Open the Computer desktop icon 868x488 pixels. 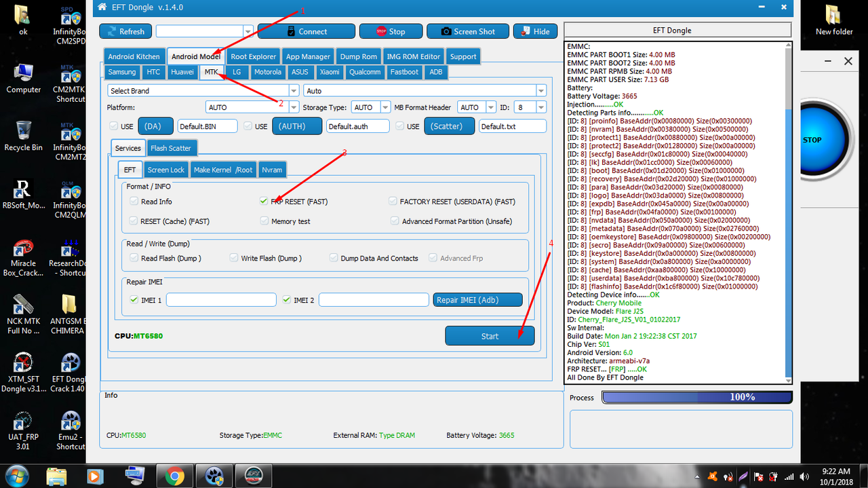[x=23, y=77]
